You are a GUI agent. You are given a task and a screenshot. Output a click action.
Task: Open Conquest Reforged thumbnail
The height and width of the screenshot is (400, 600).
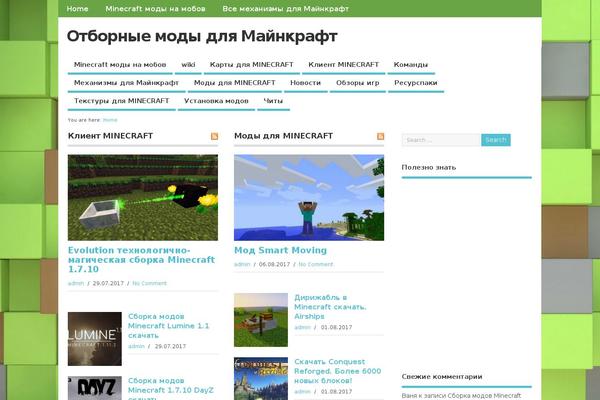click(x=261, y=379)
